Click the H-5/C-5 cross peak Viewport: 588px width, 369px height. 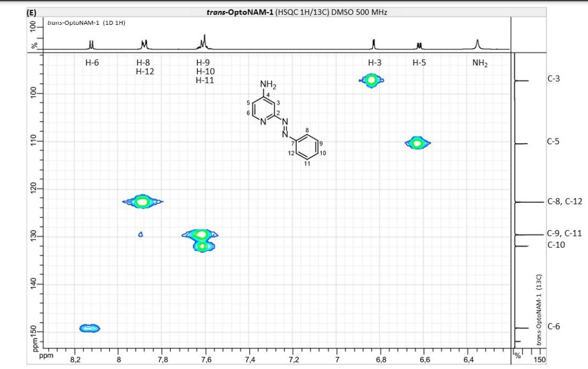[418, 143]
